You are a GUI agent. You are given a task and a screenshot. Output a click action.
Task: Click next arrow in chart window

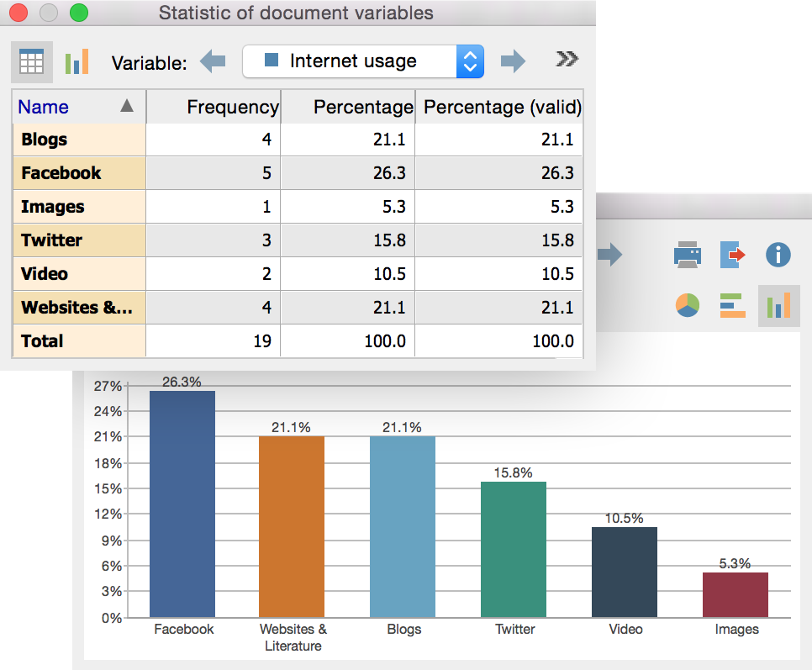click(609, 254)
